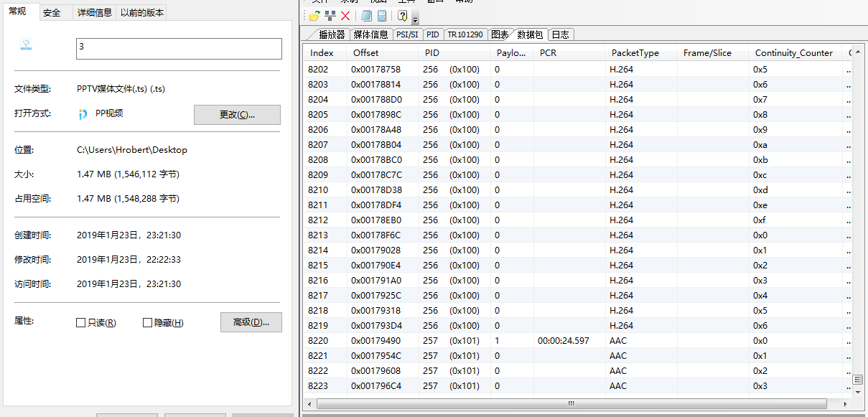868x417 pixels.
Task: Expand the toolbar overflow options arrow
Action: click(416, 17)
